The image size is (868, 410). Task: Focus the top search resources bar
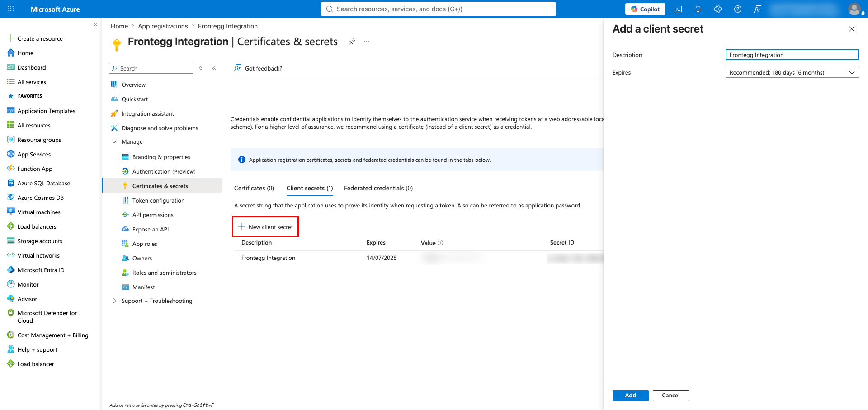coord(439,9)
